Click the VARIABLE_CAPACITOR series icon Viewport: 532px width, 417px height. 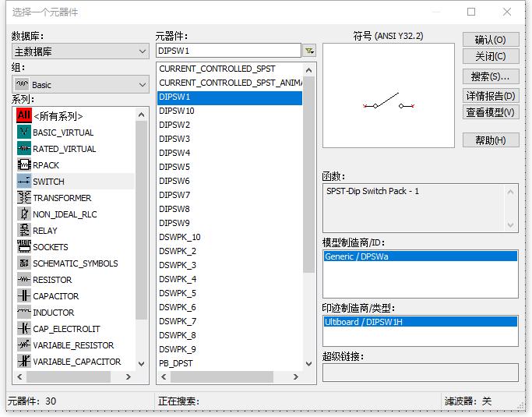[x=23, y=362]
